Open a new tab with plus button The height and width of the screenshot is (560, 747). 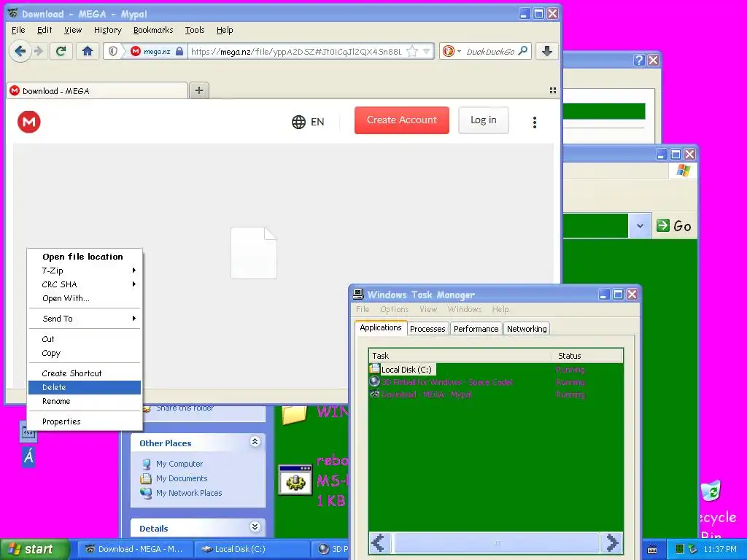click(x=199, y=90)
